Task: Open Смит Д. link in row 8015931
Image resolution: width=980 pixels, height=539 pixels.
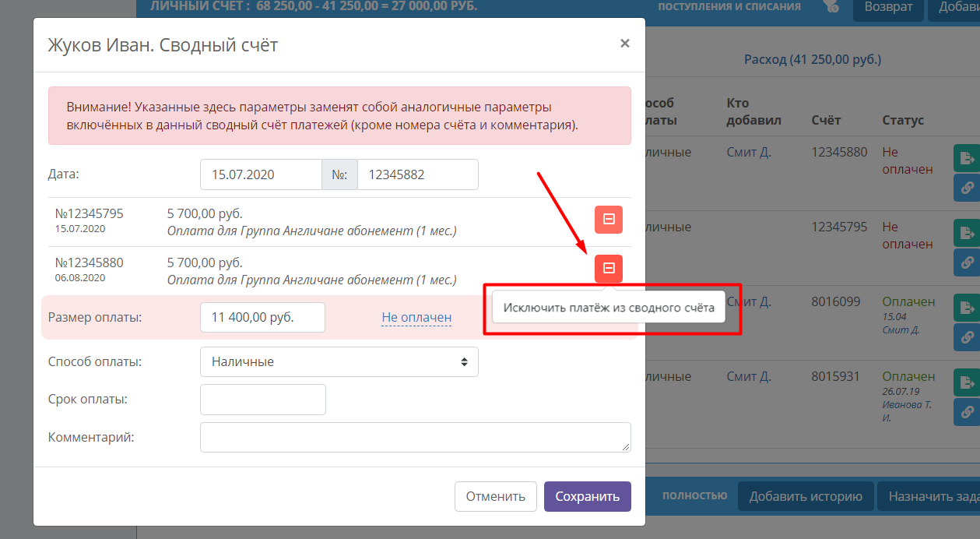Action: 749,376
